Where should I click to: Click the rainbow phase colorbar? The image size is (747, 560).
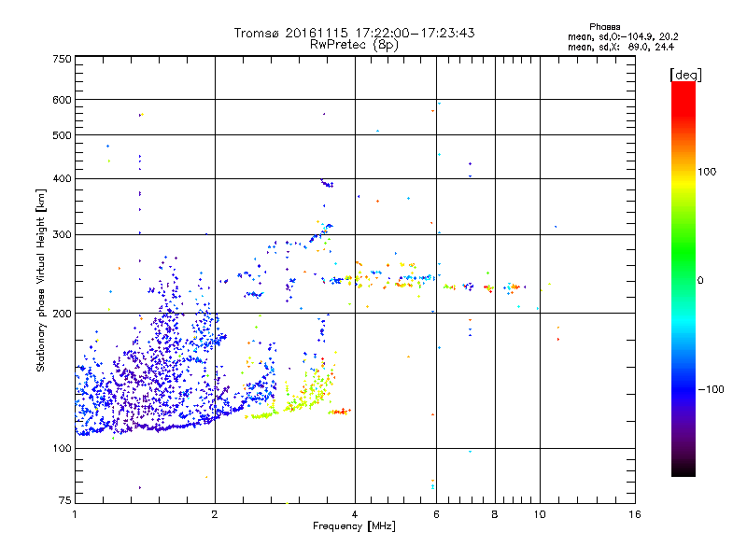(x=684, y=278)
